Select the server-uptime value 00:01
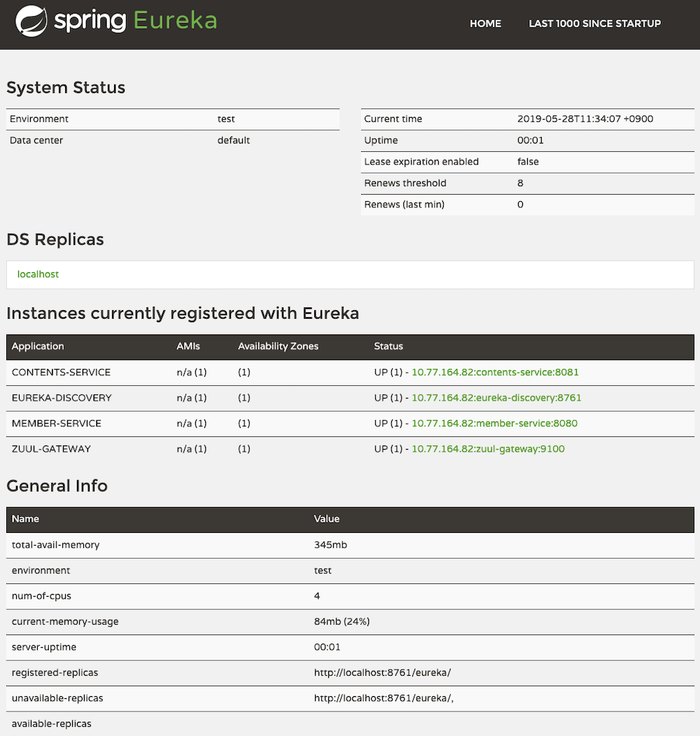 [327, 647]
